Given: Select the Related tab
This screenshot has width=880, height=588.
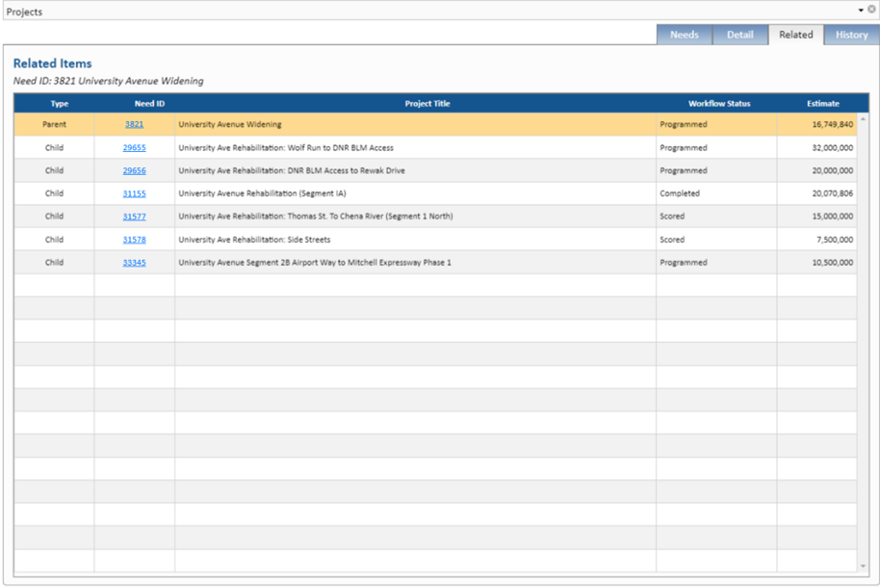Looking at the screenshot, I should click(x=796, y=35).
